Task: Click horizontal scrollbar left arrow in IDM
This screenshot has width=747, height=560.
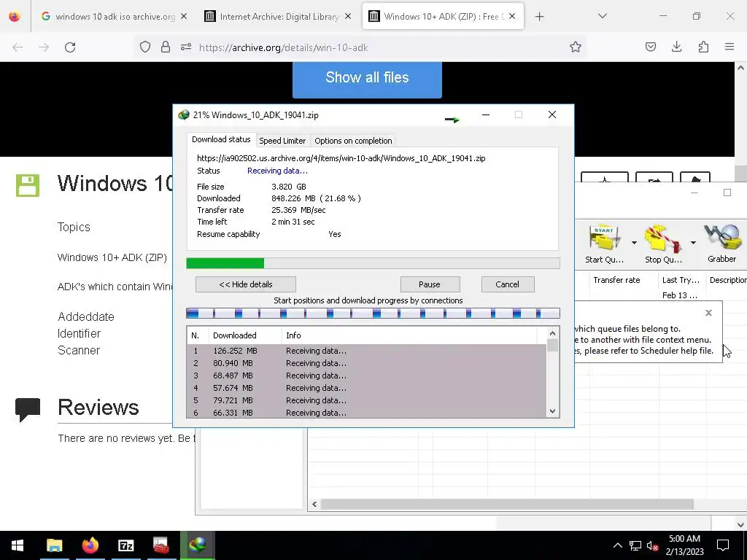Action: pyautogui.click(x=314, y=504)
